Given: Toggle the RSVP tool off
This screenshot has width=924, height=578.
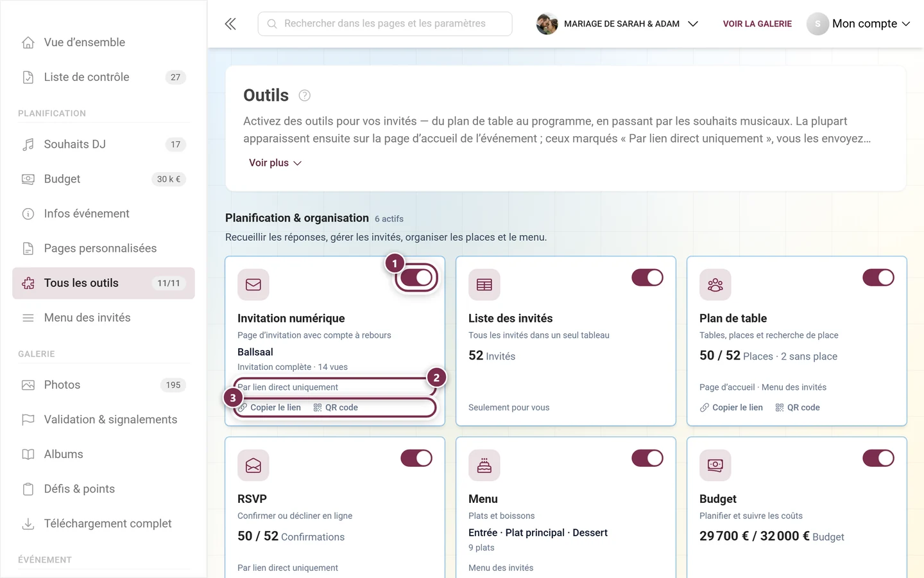Looking at the screenshot, I should (x=416, y=458).
